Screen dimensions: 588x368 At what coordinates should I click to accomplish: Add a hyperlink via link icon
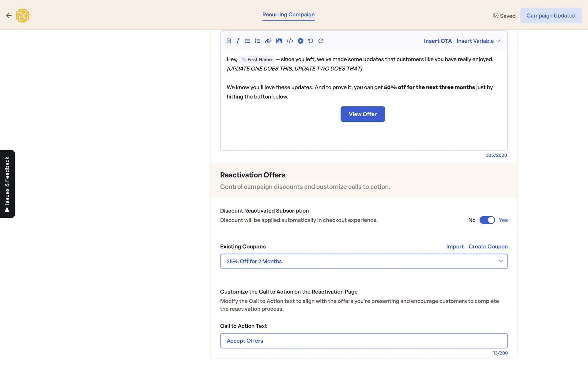[268, 41]
